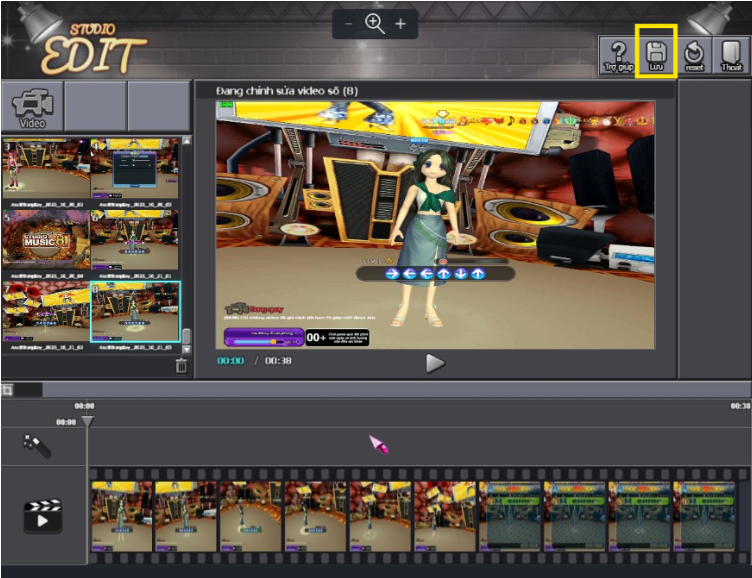Select the empty second media tab
This screenshot has width=752, height=578.
[x=95, y=106]
